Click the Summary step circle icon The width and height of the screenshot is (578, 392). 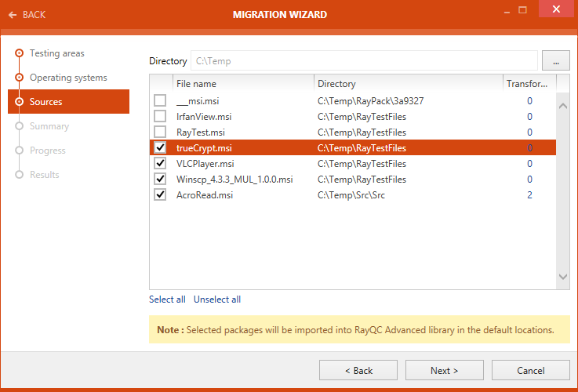19,126
